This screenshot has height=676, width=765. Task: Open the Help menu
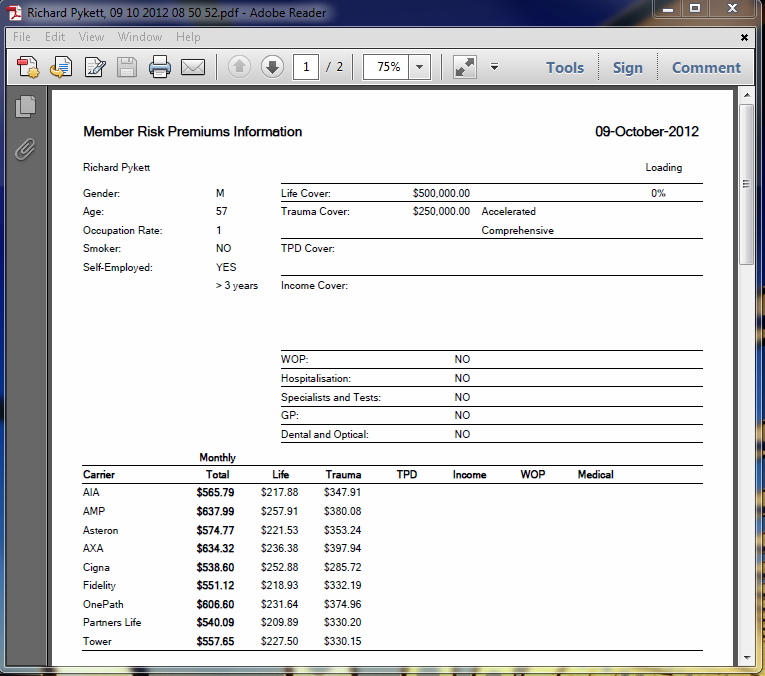[x=188, y=37]
